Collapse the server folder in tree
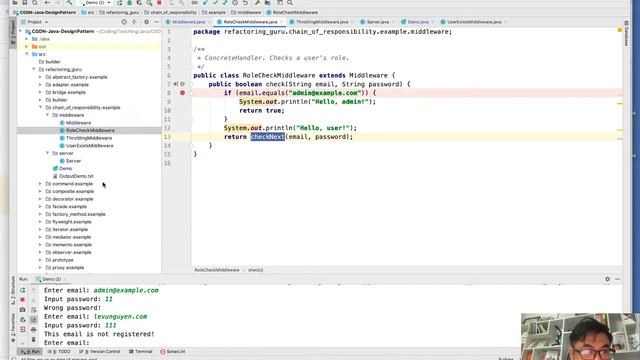This screenshot has width=640, height=360. (x=48, y=153)
